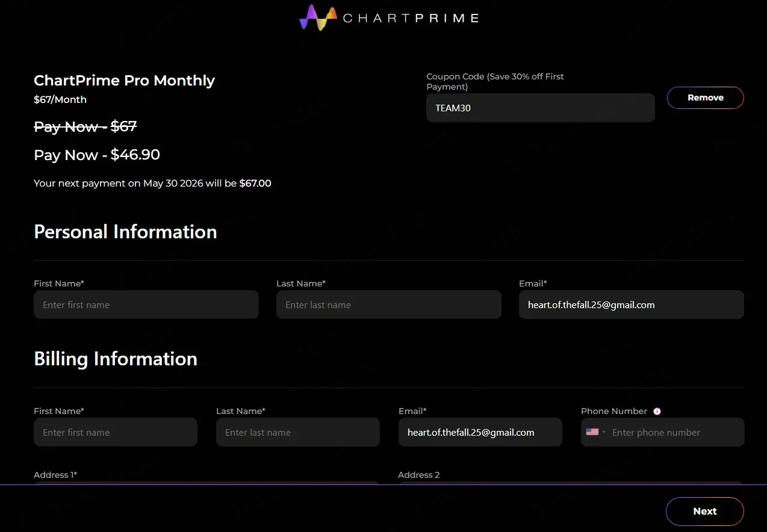Remove the TEAM30 coupon code
The height and width of the screenshot is (532, 767).
point(706,97)
